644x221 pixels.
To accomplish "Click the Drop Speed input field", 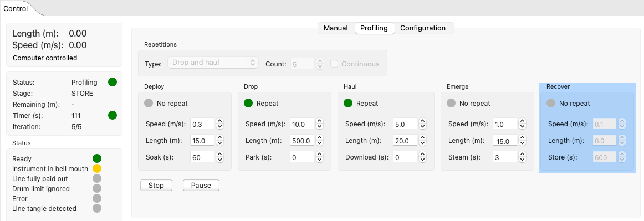I will point(302,124).
